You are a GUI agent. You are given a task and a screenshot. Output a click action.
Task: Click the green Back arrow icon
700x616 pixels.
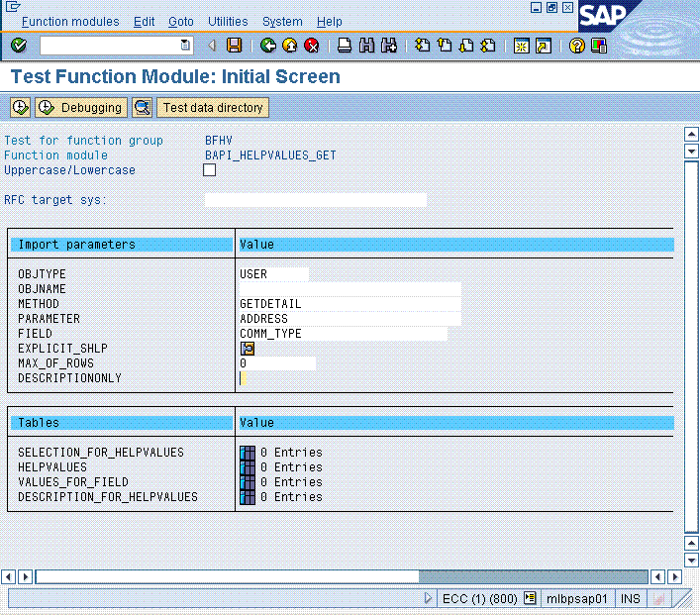(x=268, y=46)
